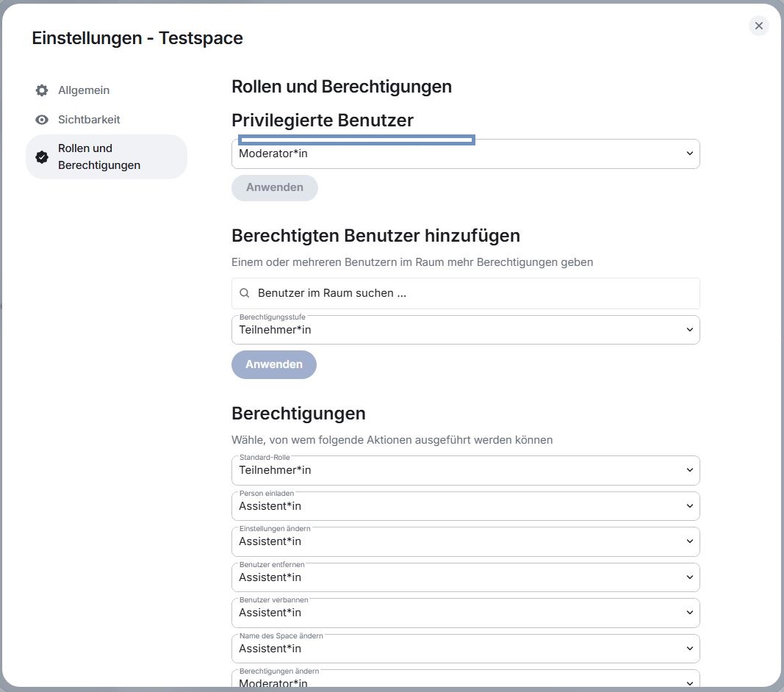
Task: Click the magnifier icon in the user search field
Action: click(245, 293)
